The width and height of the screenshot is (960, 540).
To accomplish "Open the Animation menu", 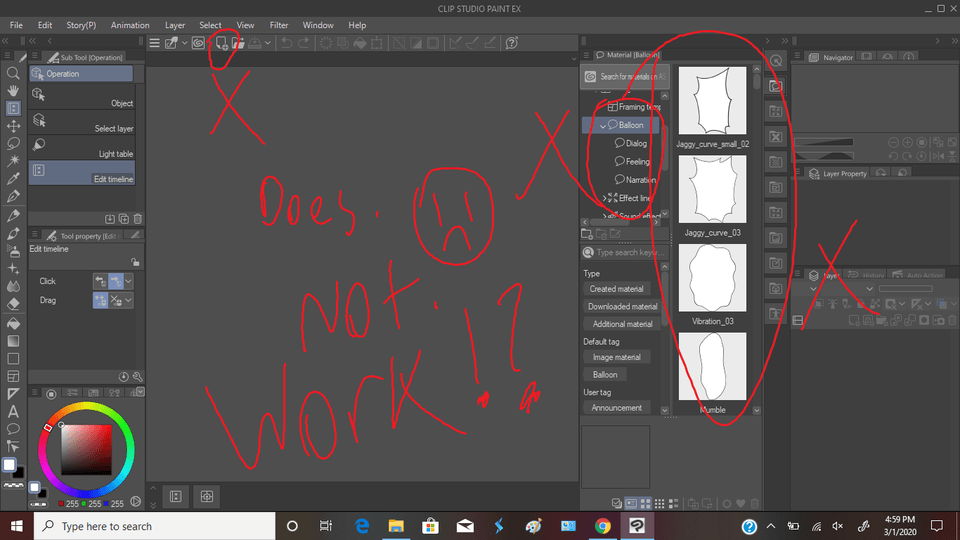I will click(x=130, y=25).
